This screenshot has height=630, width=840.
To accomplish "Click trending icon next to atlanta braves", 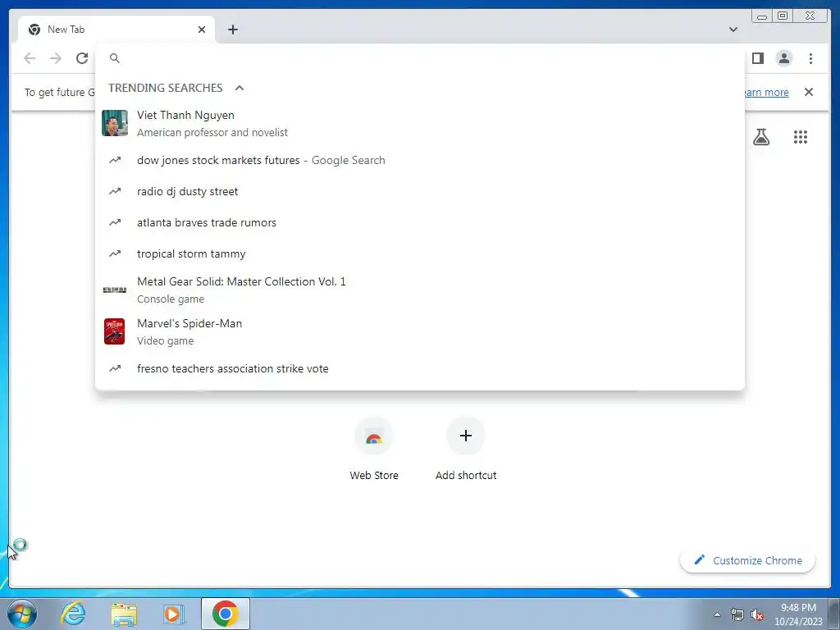I will pyautogui.click(x=115, y=222).
